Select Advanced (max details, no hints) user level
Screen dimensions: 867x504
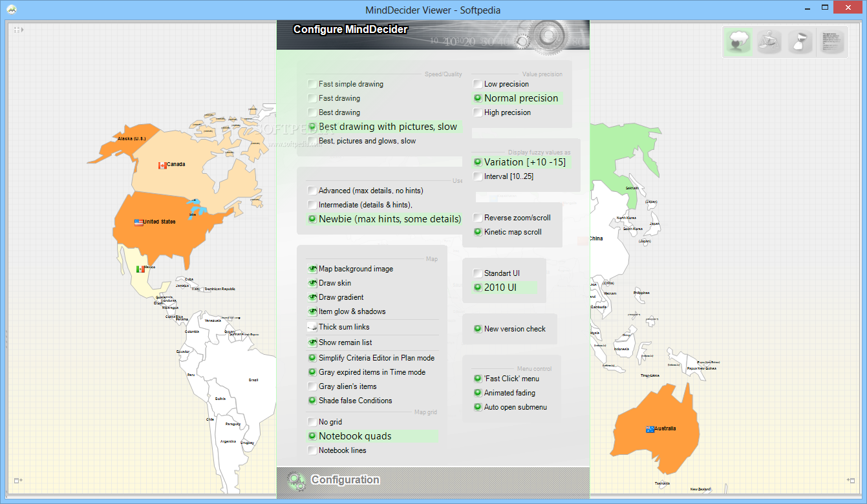coord(365,191)
